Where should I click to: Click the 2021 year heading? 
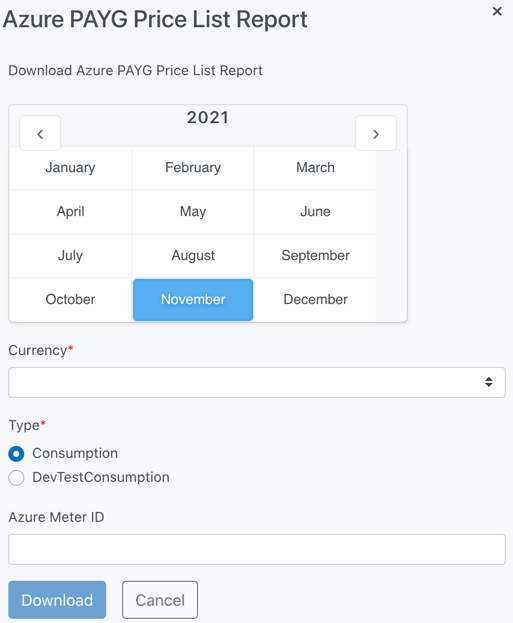pos(208,118)
